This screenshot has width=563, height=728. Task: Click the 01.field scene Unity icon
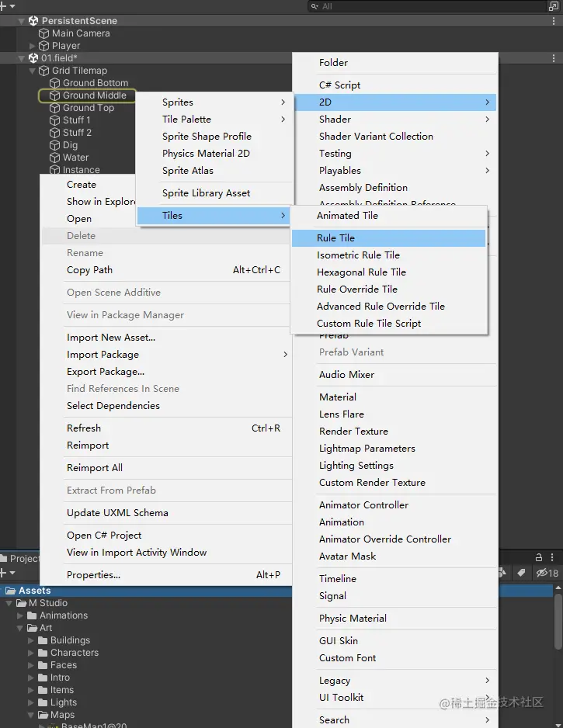click(x=33, y=58)
